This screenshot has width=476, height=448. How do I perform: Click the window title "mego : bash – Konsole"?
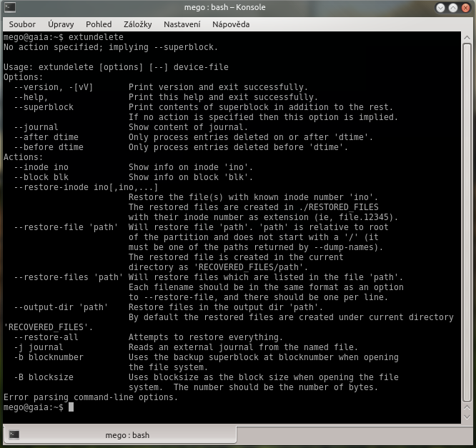coord(237,8)
